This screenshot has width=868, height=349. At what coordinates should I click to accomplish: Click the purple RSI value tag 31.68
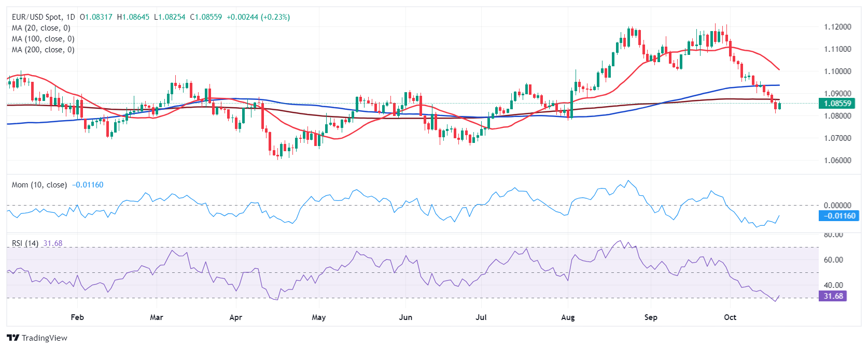point(833,296)
